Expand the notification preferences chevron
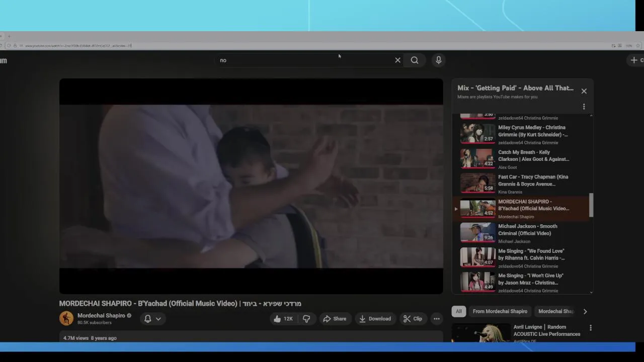Image resolution: width=644 pixels, height=362 pixels. coord(158,319)
